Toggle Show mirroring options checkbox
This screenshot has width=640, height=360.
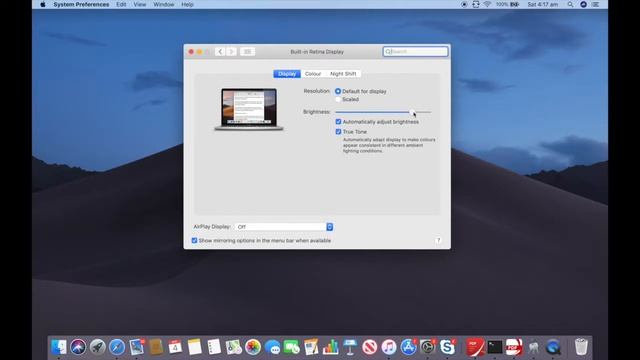(194, 240)
